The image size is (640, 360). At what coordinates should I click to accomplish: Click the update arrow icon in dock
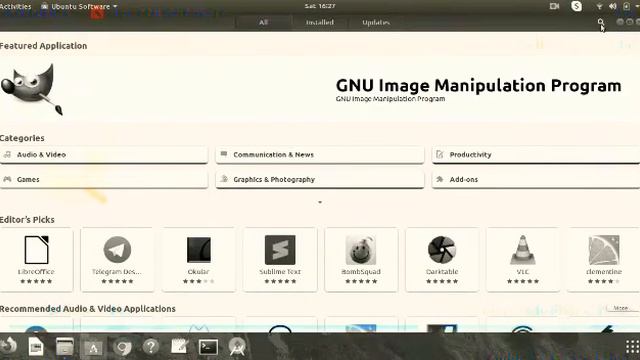click(9, 346)
